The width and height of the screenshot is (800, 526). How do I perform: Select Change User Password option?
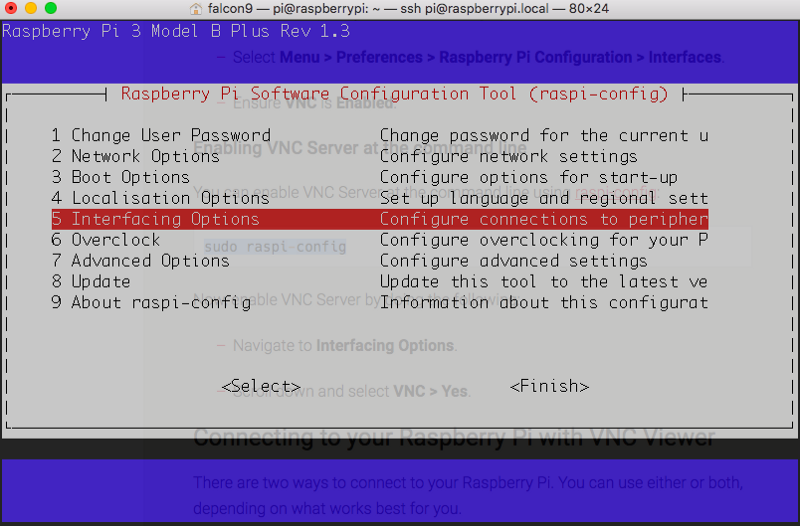161,135
